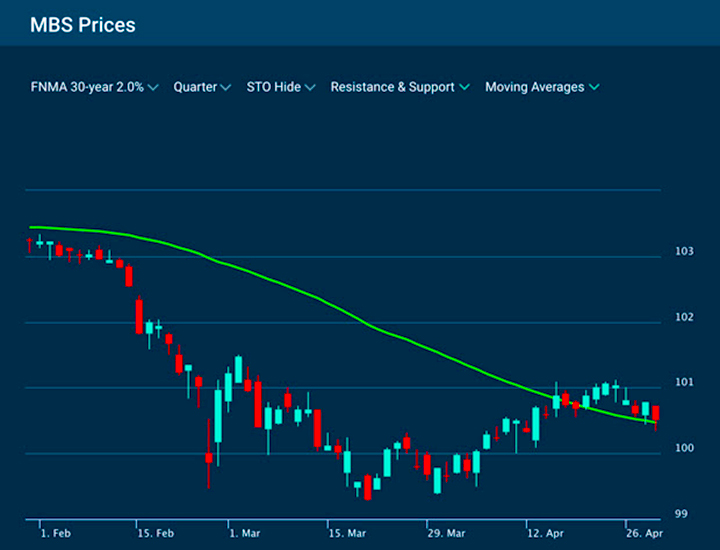
Task: Click the 102 price axis label
Action: tap(684, 318)
